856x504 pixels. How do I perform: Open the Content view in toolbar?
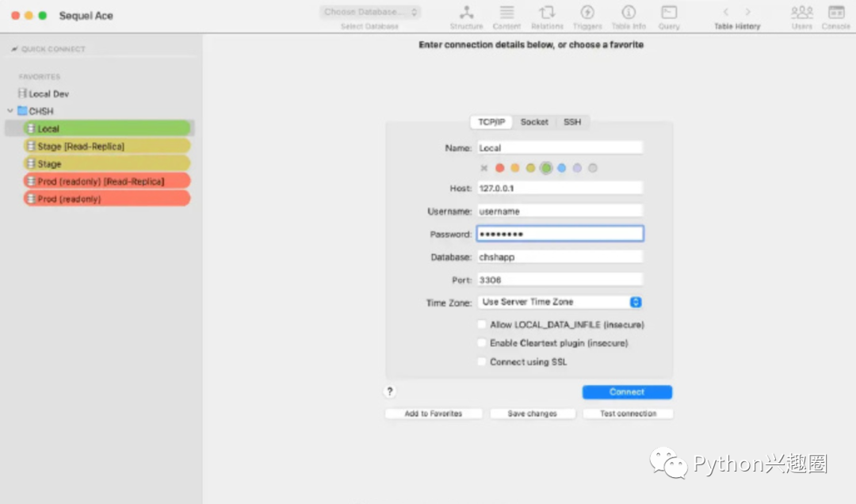[506, 17]
